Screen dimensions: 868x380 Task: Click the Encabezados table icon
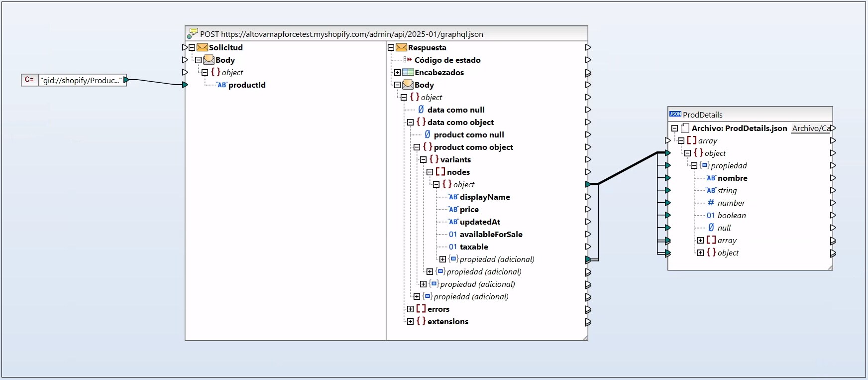click(408, 72)
